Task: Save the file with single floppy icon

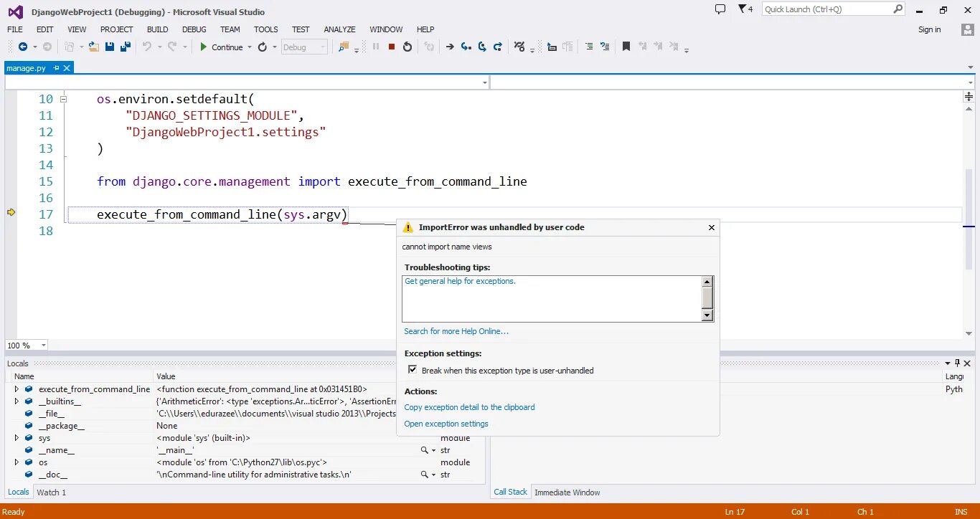Action: point(110,47)
